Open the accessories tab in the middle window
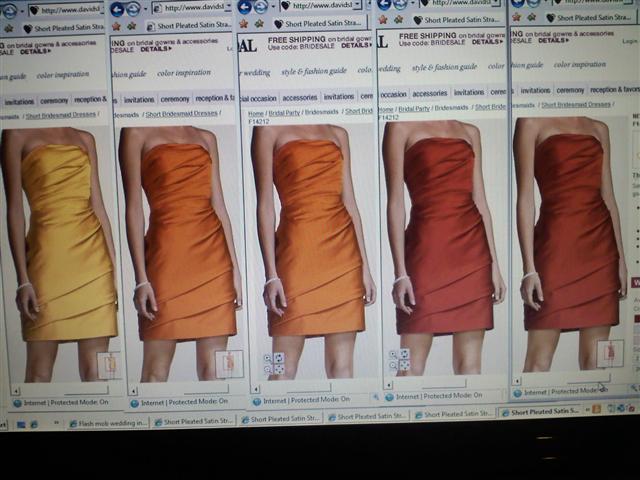 click(300, 97)
